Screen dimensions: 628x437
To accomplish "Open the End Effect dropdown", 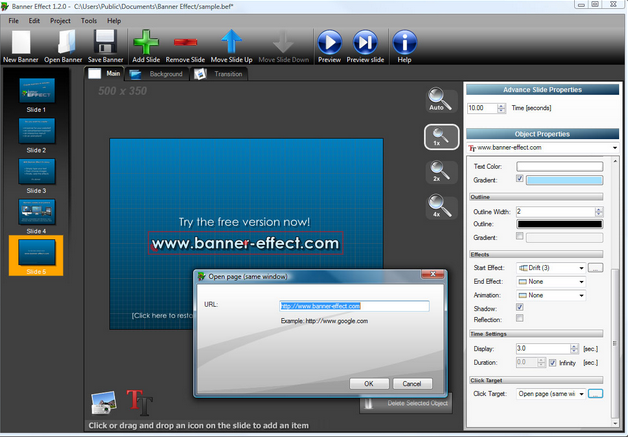I will [551, 282].
